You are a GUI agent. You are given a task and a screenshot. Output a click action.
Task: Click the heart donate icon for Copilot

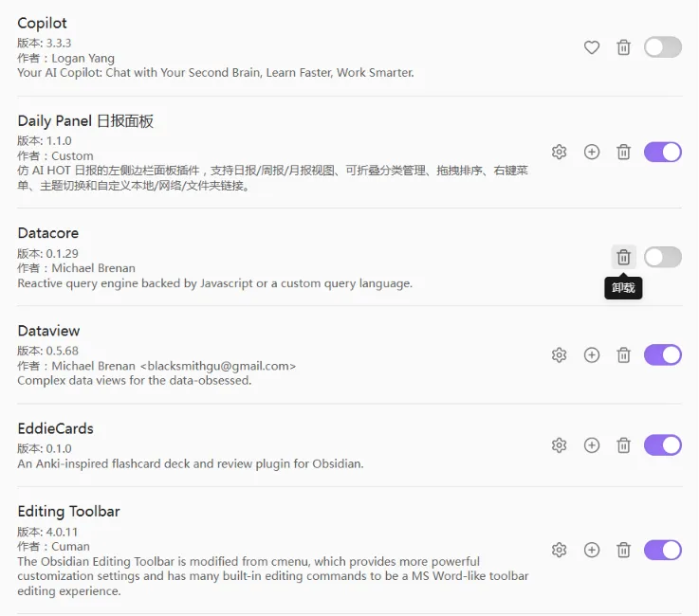[x=592, y=47]
